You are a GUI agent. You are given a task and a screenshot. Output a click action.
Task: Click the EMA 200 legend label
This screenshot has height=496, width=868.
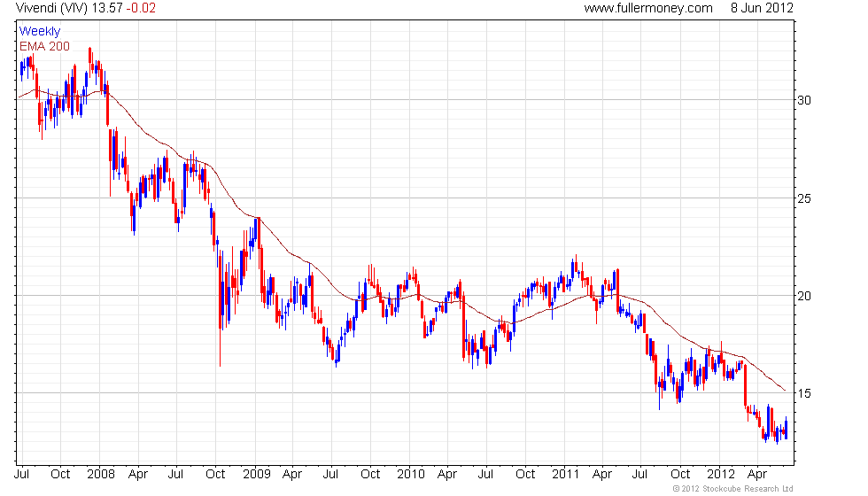[x=44, y=46]
